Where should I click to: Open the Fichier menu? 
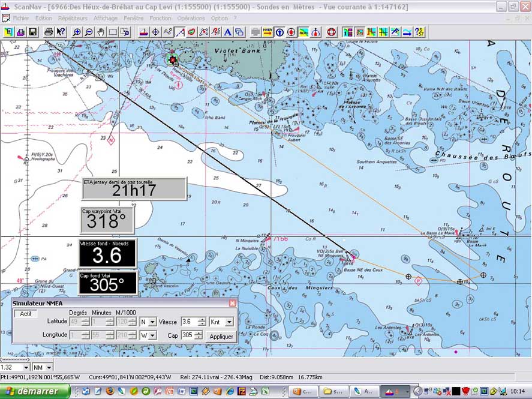click(21, 19)
